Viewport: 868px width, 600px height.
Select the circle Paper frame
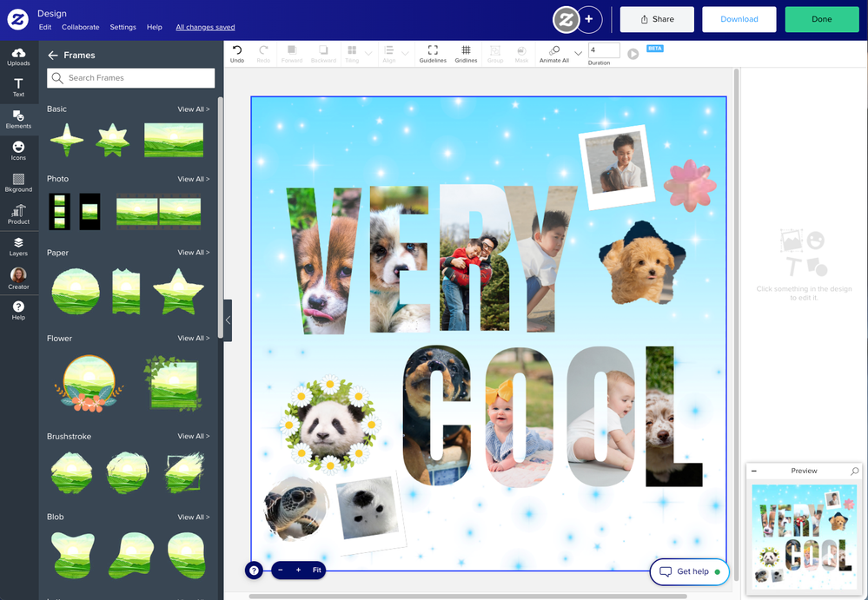click(76, 291)
